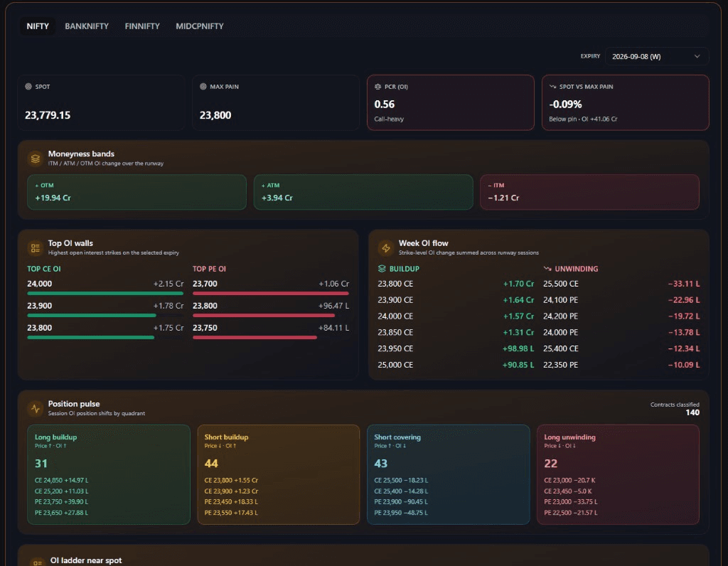Click PE 22,500 −21.57 L entry
Image resolution: width=728 pixels, height=566 pixels.
571,513
